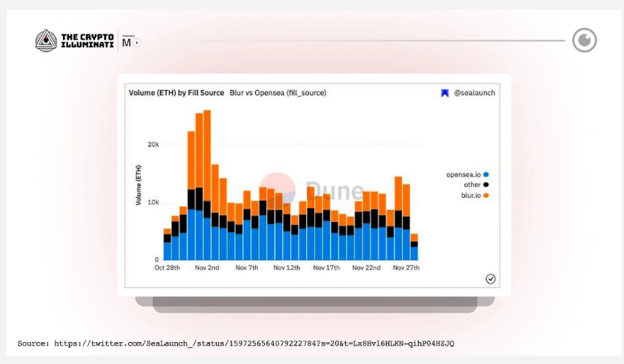Screen dimensions: 624x364
Task: Open the Twitter source URL at bottom
Action: (x=254, y=343)
